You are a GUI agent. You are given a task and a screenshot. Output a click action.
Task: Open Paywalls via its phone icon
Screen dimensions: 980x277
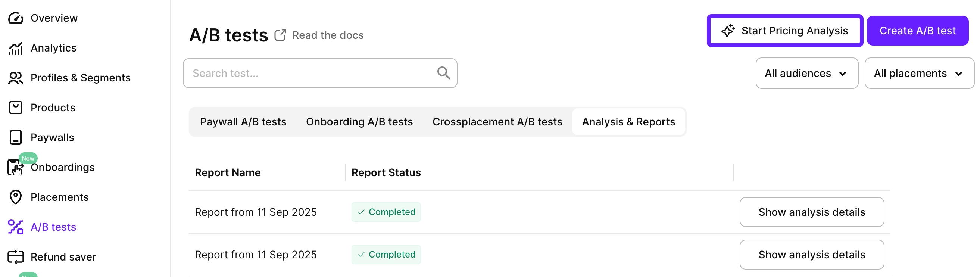click(16, 137)
